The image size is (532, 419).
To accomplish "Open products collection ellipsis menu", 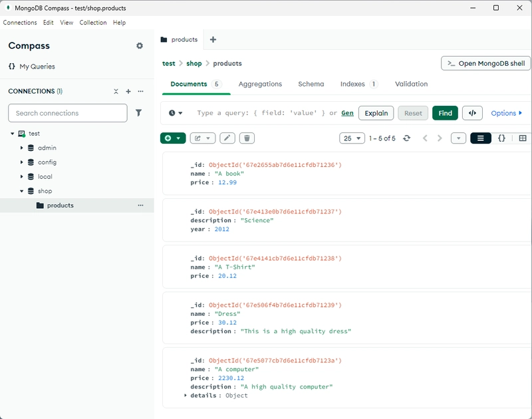I will coord(140,206).
